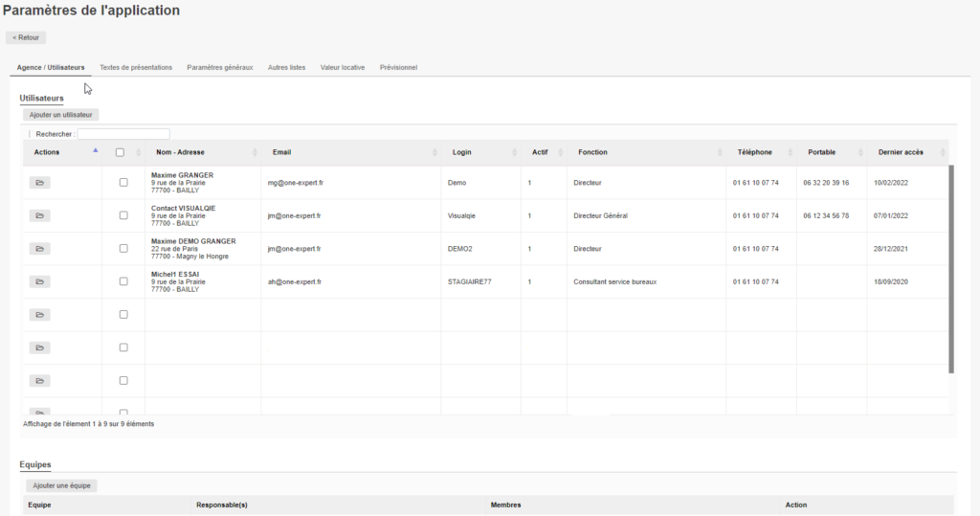Viewport: 980px width, 516px height.
Task: Click the users table vertical scrollbar
Action: tap(950, 268)
